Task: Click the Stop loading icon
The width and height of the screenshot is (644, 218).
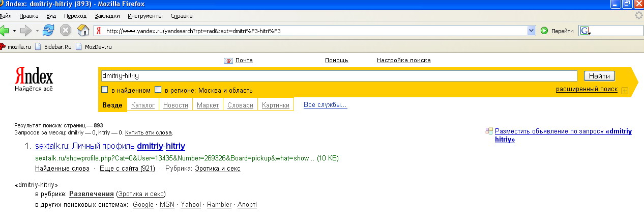Action: point(66,31)
